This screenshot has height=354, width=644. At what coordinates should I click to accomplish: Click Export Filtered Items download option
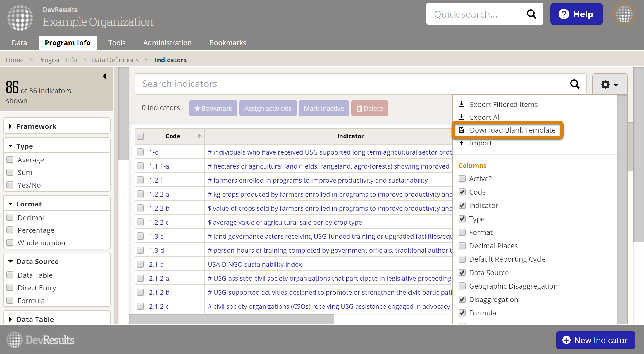(x=503, y=104)
